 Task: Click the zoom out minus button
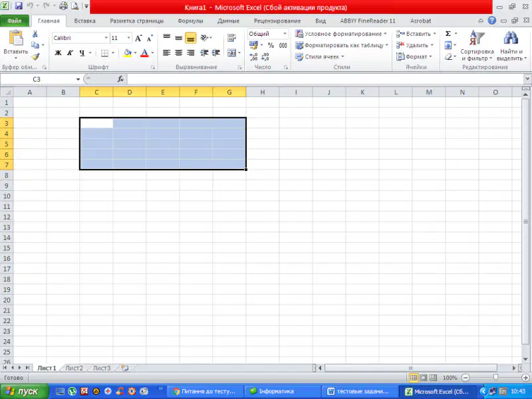465,378
